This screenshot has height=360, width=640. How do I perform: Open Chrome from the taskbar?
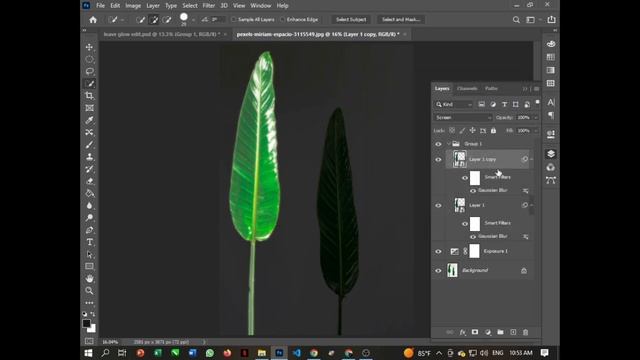coord(313,353)
